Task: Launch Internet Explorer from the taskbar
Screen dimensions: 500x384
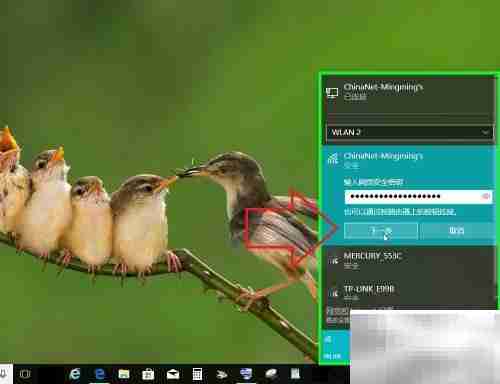Action: coord(75,374)
